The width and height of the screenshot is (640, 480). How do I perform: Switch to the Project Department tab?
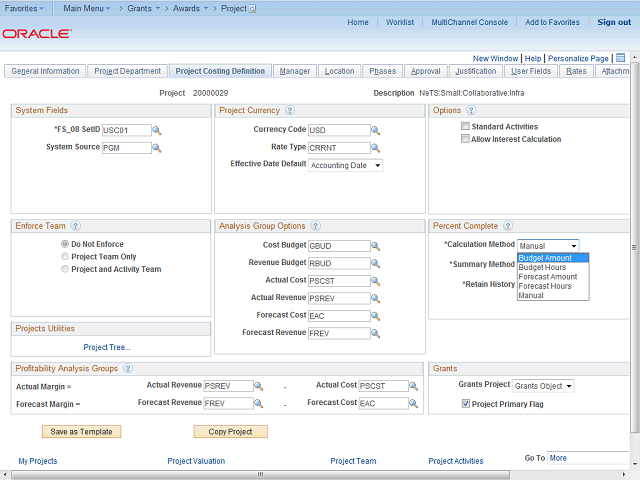coord(127,71)
